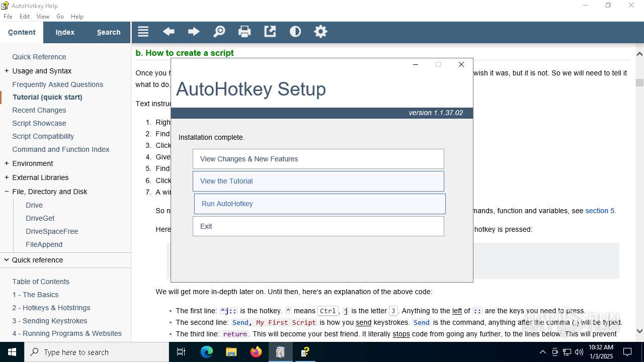This screenshot has width=644, height=362.
Task: Click the zoom magnifier toolbar icon
Action: pos(219,32)
